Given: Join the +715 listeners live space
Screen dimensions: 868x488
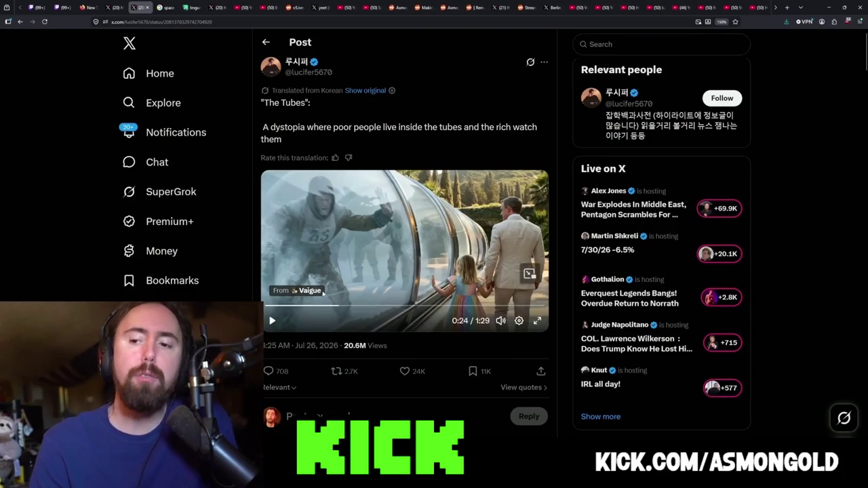Looking at the screenshot, I should coord(723,342).
